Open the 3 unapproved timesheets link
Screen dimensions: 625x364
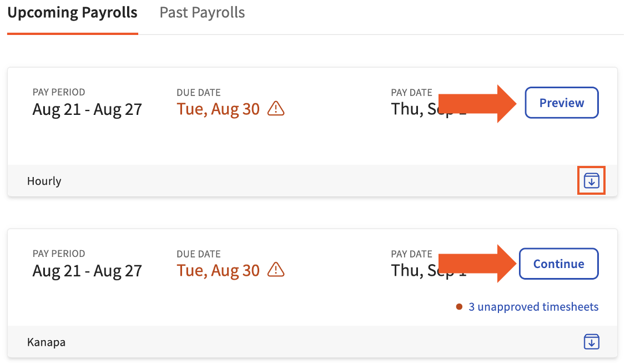pos(533,306)
